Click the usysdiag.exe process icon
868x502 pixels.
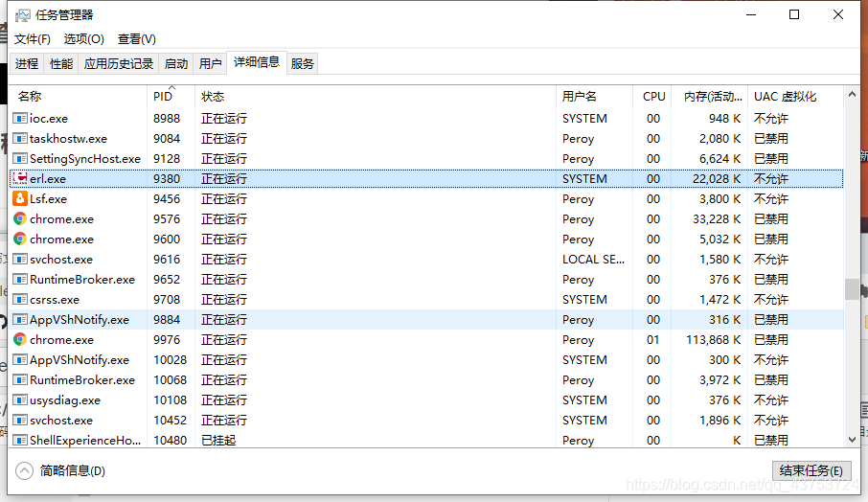20,400
